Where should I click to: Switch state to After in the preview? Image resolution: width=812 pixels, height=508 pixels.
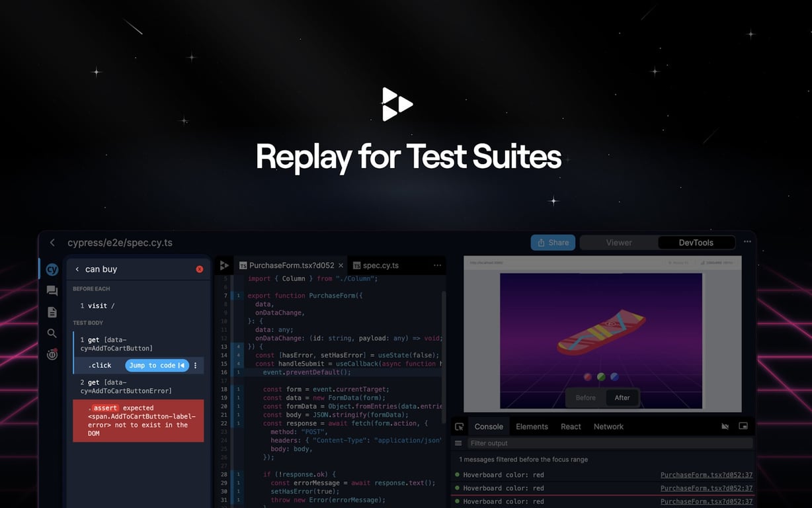coord(622,398)
